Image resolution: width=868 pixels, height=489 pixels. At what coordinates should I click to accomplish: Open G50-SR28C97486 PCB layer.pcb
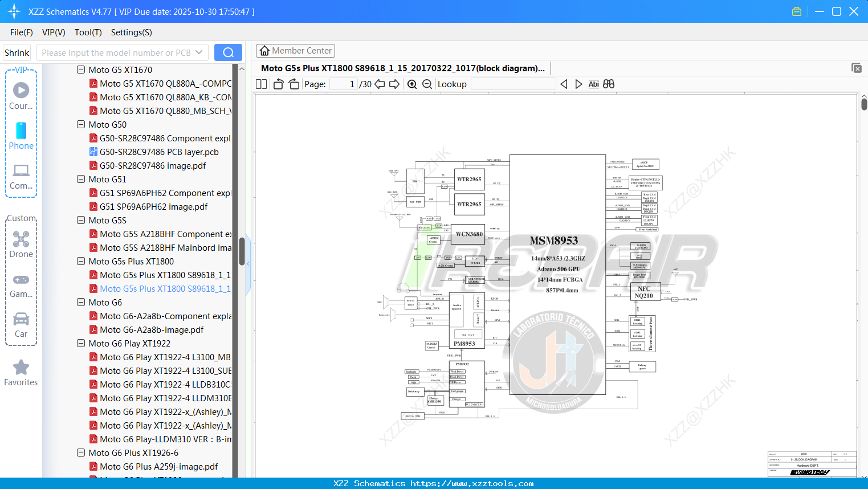pos(154,152)
